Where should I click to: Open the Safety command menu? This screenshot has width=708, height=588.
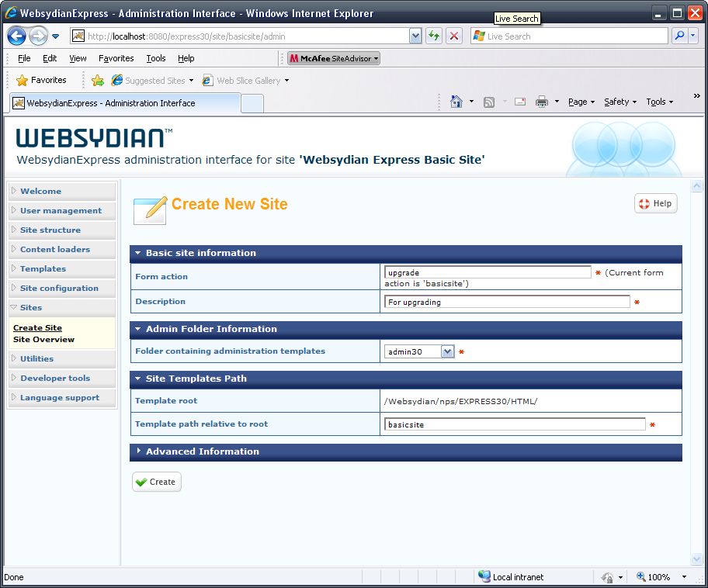pyautogui.click(x=620, y=102)
